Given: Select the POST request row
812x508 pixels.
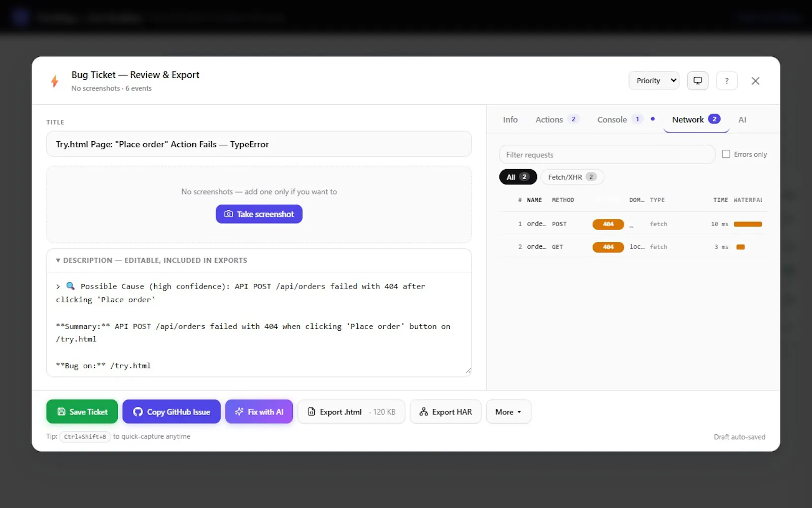Looking at the screenshot, I should (633, 224).
